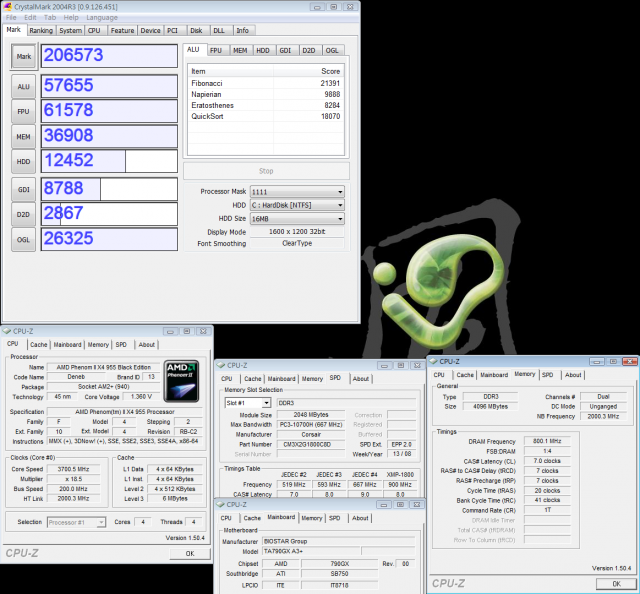Viewport: 640px width, 594px height.
Task: Open Mainboard tab in CPU-Z processor window
Action: [x=67, y=345]
